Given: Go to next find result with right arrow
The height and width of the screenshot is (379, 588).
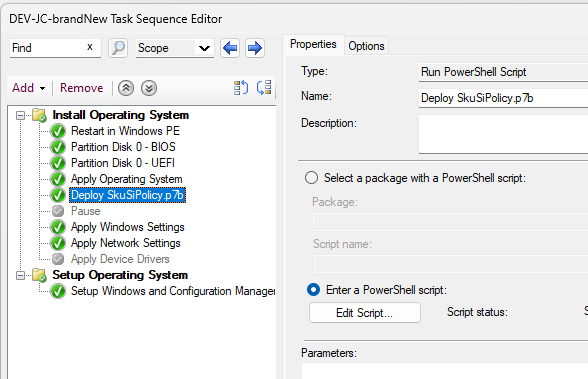Looking at the screenshot, I should coord(255,48).
